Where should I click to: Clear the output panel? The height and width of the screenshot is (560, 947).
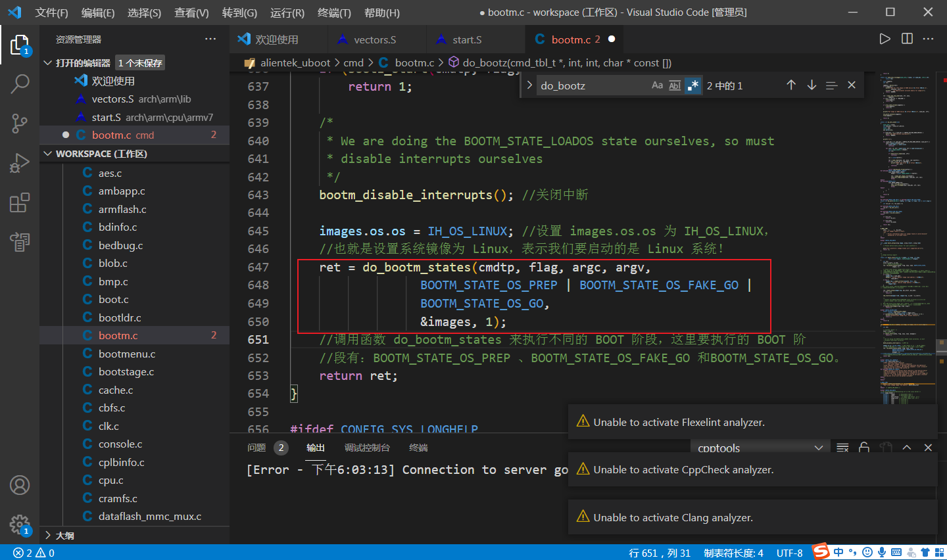842,448
